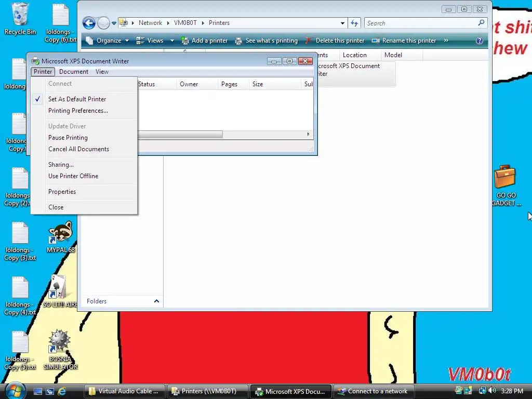Click the print queue horizontal scrollbar thumb
Screen dimensions: 532x399
coord(180,135)
